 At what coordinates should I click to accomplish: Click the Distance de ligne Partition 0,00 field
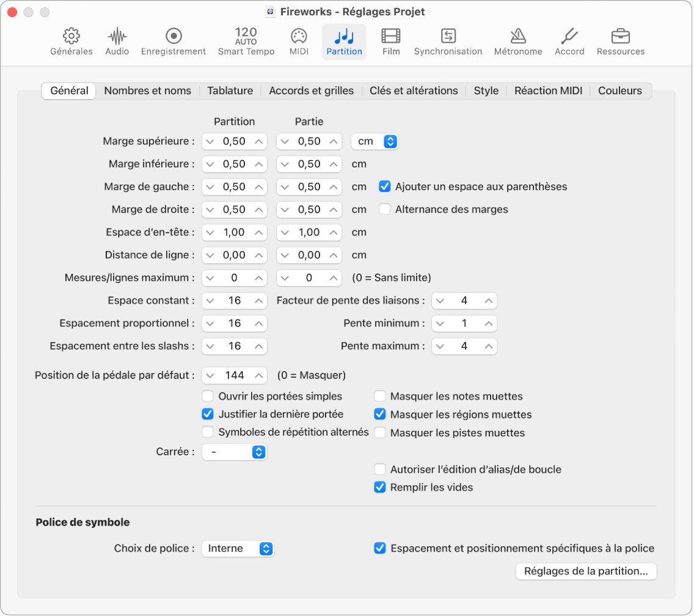coord(234,255)
